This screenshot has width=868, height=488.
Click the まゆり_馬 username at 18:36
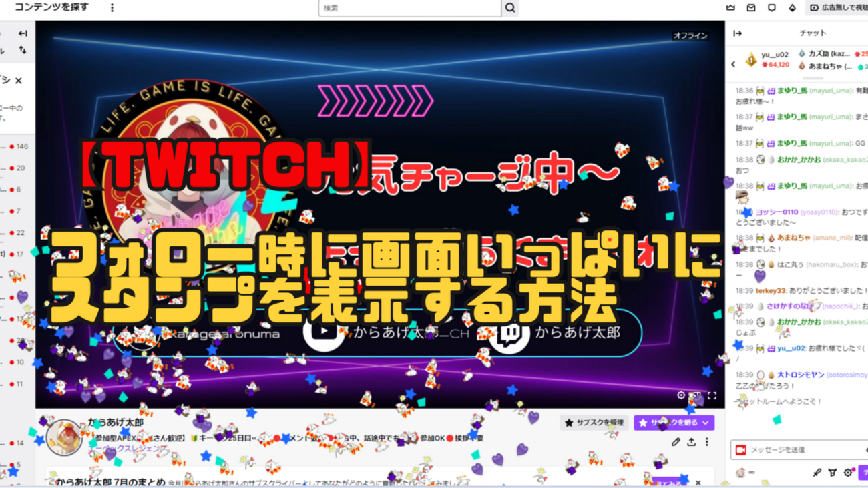pyautogui.click(x=792, y=91)
